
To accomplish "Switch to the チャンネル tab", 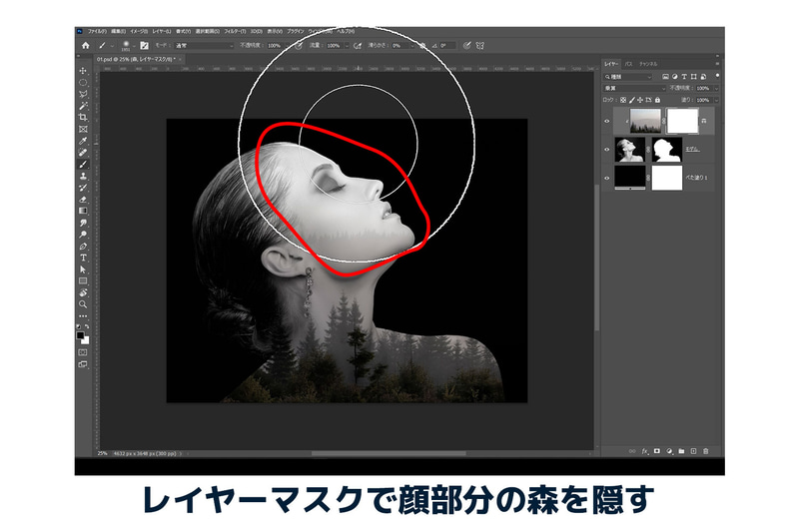I will tap(648, 64).
